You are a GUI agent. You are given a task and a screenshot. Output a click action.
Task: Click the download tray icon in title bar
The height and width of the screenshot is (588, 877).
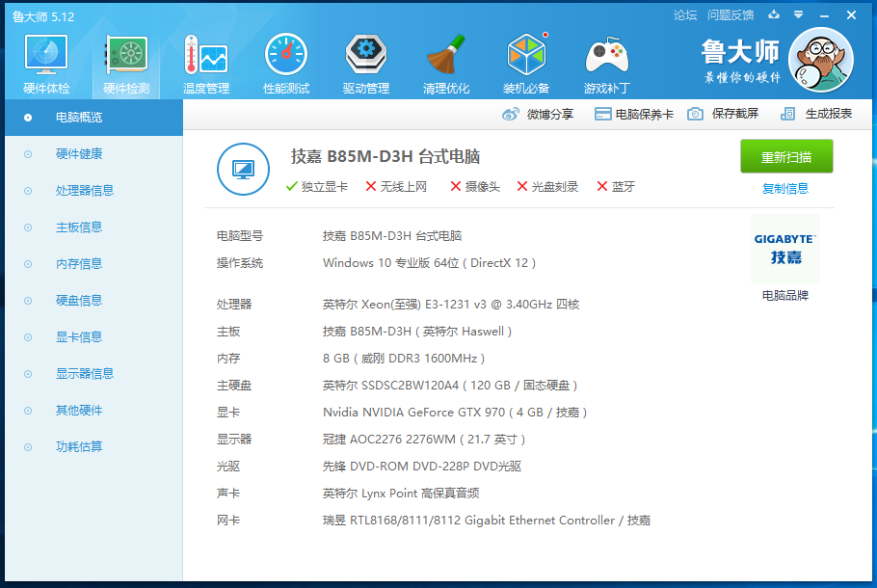(774, 14)
